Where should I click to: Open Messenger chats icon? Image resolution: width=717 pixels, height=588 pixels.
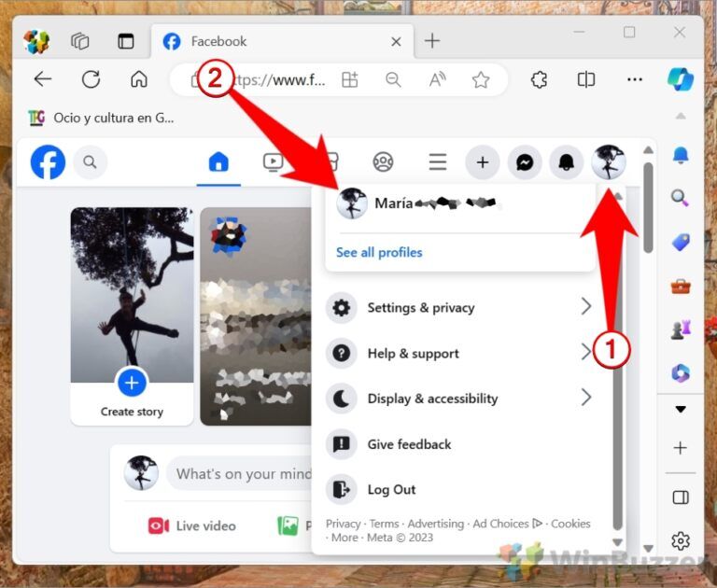[525, 161]
